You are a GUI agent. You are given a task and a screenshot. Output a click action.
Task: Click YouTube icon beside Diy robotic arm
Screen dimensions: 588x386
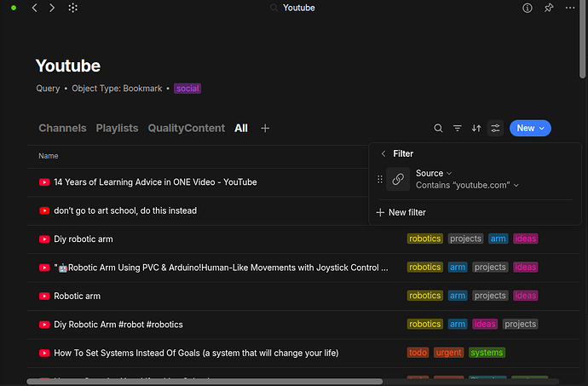[x=44, y=239]
